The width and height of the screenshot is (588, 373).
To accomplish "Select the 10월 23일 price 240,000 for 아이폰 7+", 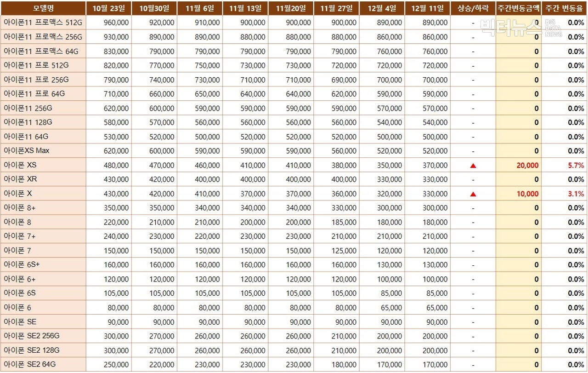I will 108,236.
